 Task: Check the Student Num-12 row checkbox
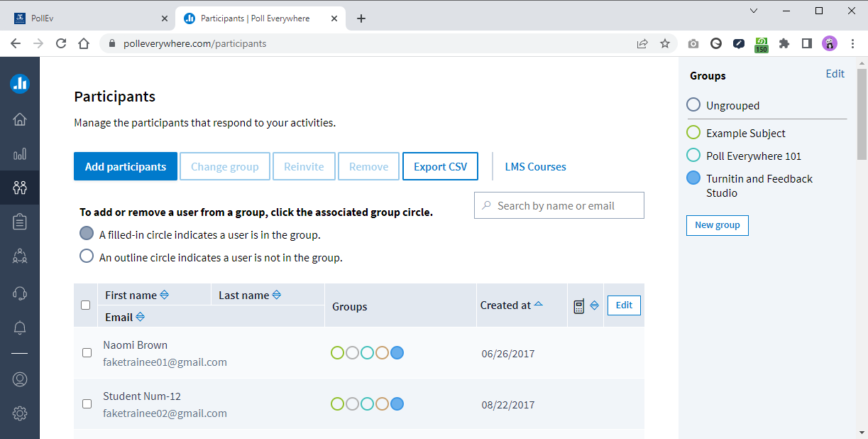(87, 403)
